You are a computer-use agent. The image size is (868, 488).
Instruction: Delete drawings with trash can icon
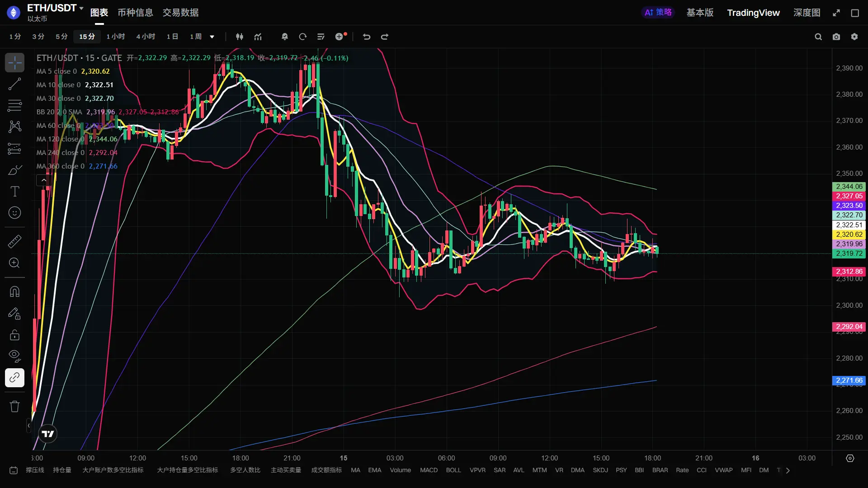[x=14, y=406]
